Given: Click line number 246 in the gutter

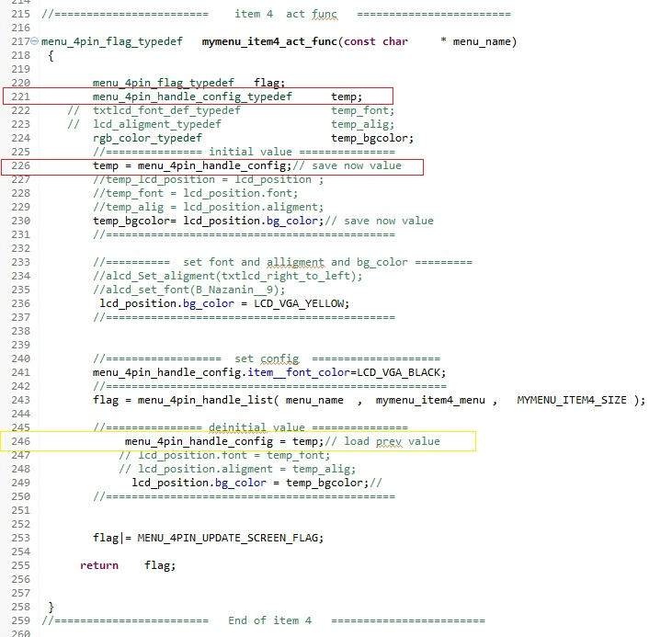Looking at the screenshot, I should (21, 441).
